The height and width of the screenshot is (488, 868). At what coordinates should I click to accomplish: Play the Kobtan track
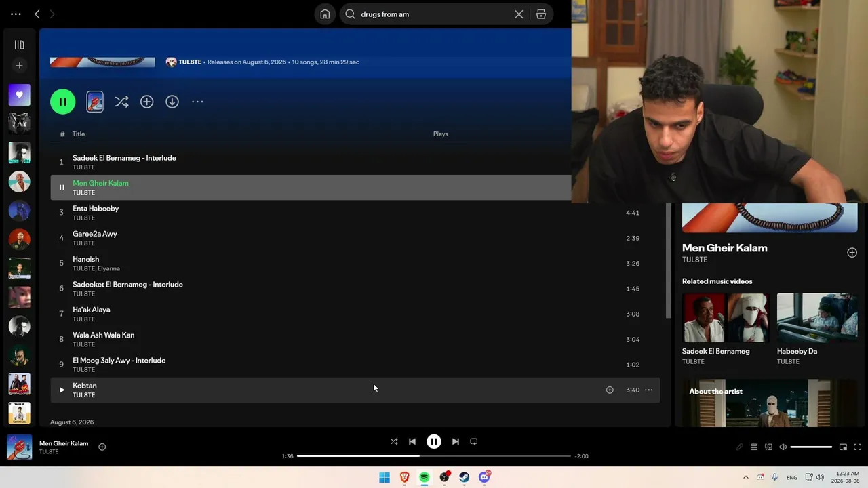tap(62, 390)
